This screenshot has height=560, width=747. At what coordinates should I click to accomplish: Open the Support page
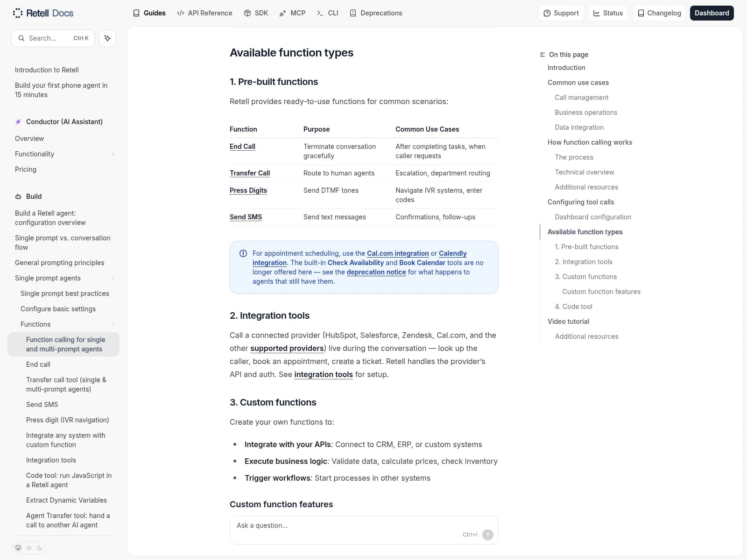(x=561, y=13)
